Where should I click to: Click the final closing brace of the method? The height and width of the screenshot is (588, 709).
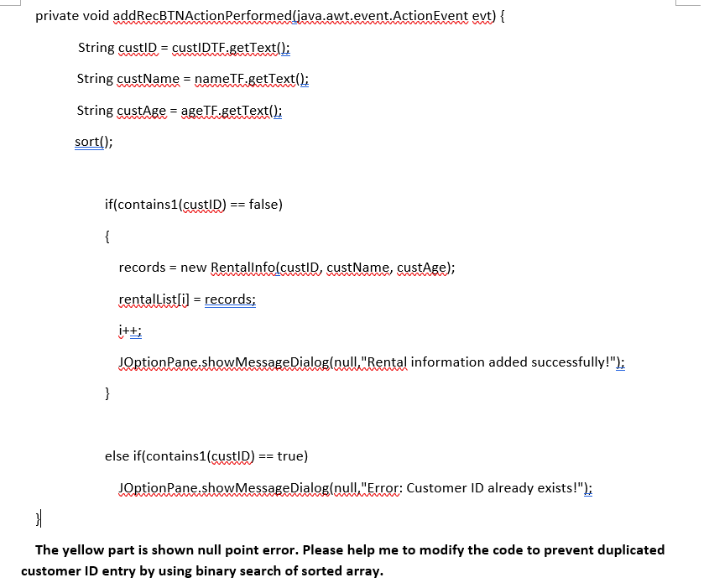(35, 519)
